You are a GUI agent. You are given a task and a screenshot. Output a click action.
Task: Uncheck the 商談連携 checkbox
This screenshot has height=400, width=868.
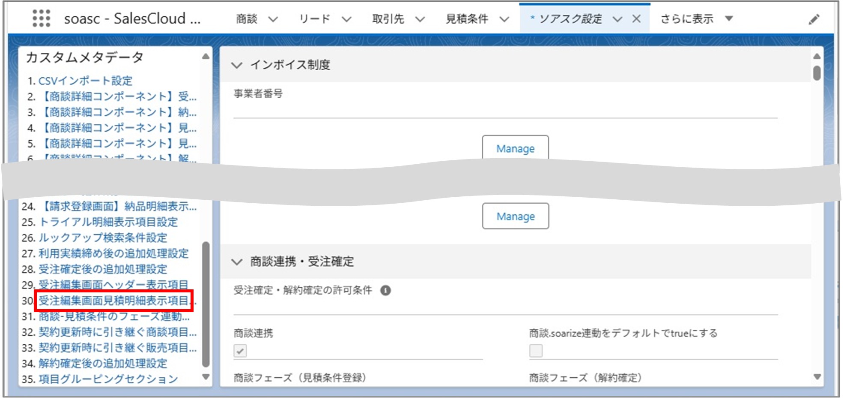pos(240,351)
